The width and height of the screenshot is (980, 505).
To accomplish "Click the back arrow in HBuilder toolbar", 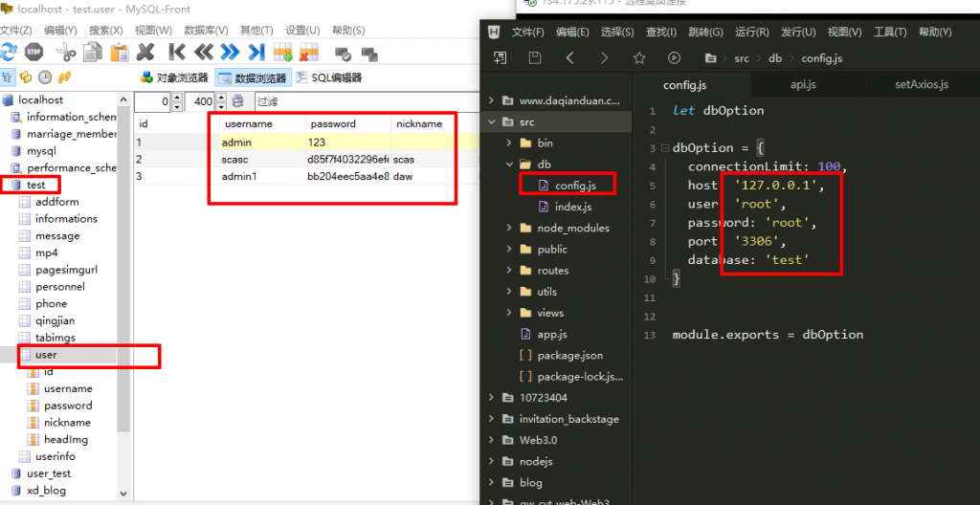I will [x=569, y=58].
